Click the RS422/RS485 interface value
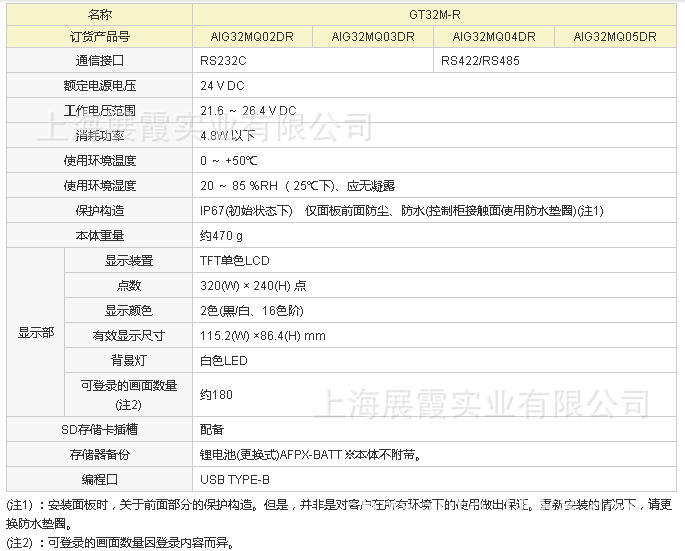The height and width of the screenshot is (551, 685). 480,61
